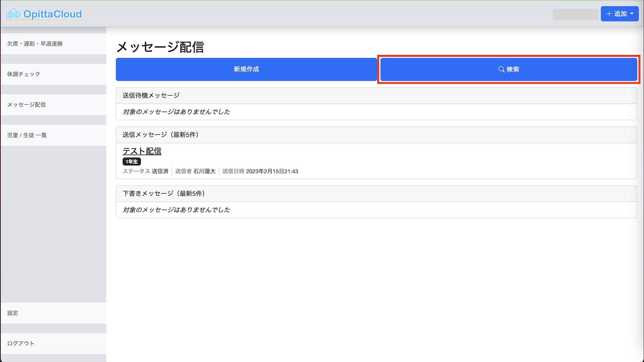Click the 新規作成 button

(x=246, y=69)
